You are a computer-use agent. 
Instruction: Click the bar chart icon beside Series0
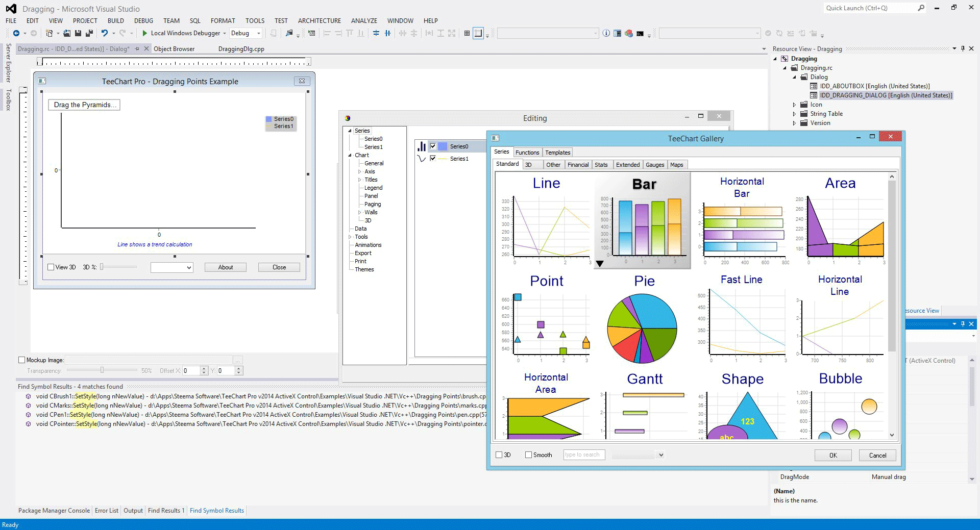(x=422, y=146)
